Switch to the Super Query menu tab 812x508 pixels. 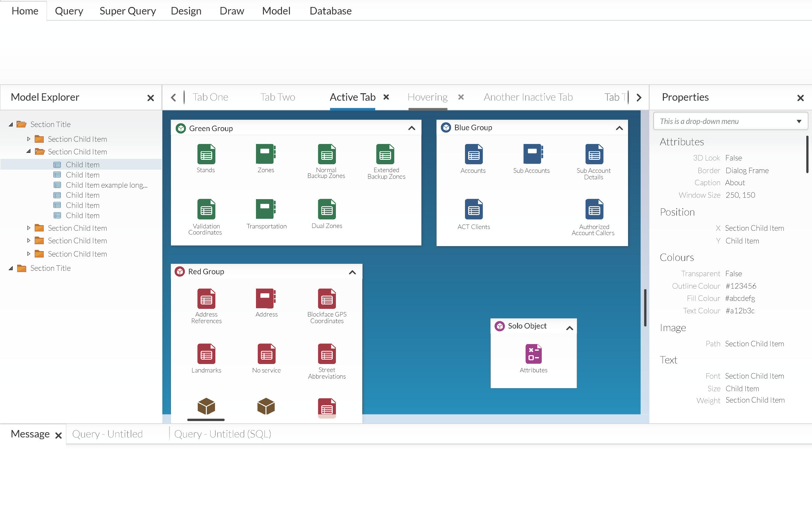[128, 11]
